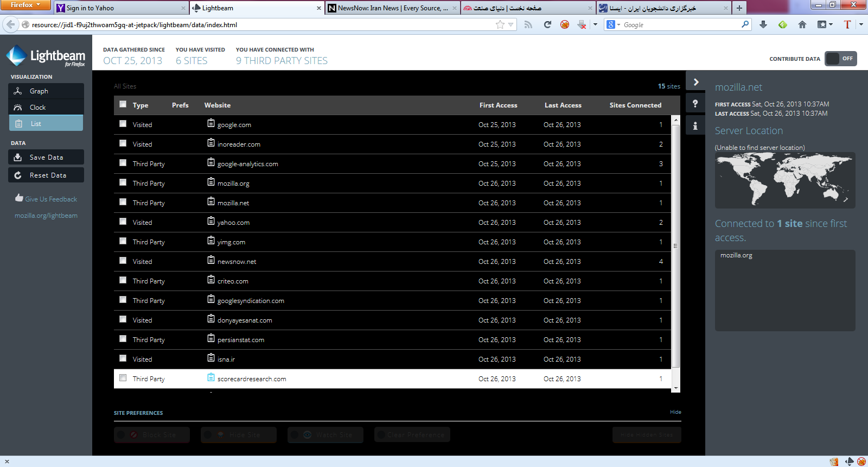Click the site icon beside isna.ir
The width and height of the screenshot is (868, 467).
(x=211, y=358)
